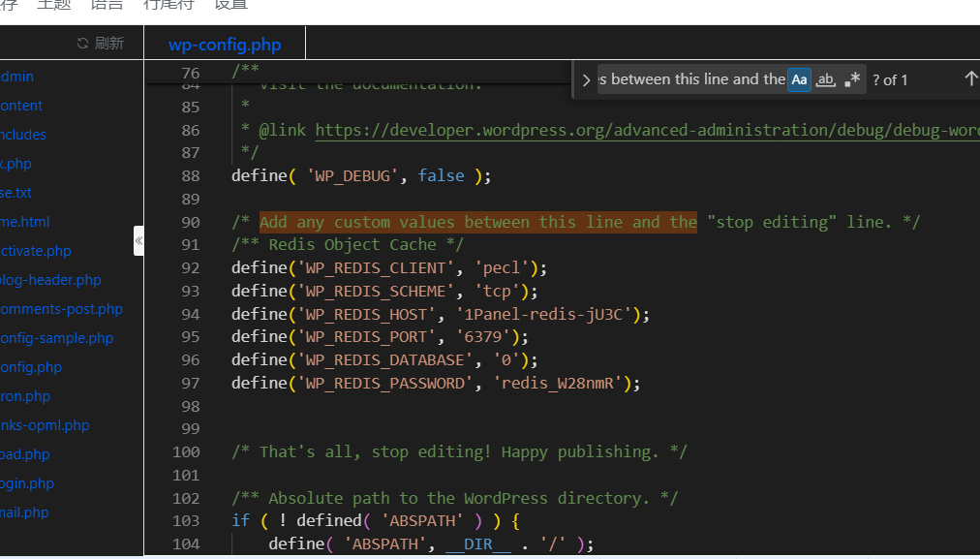Click 'WP_REDIS_SCHEME' constant name
The image size is (980, 559).
(376, 292)
